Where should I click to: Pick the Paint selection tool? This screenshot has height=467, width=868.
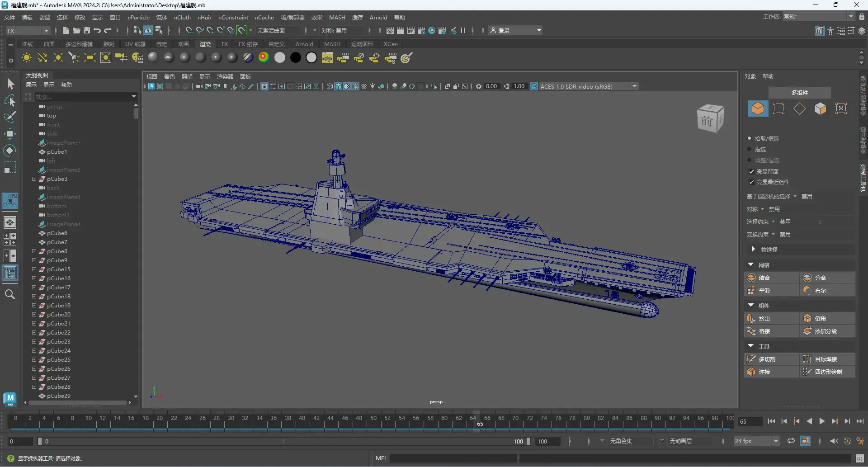(10, 117)
